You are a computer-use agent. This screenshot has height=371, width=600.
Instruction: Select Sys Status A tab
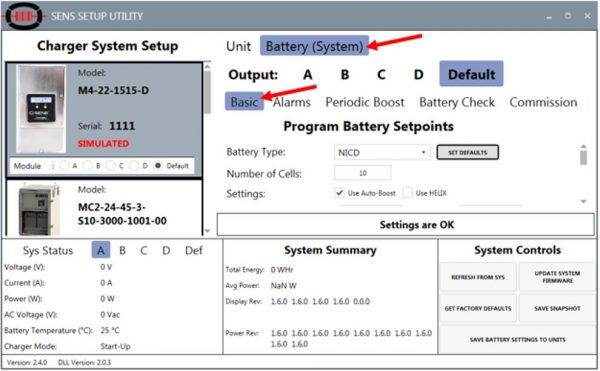pos(101,250)
